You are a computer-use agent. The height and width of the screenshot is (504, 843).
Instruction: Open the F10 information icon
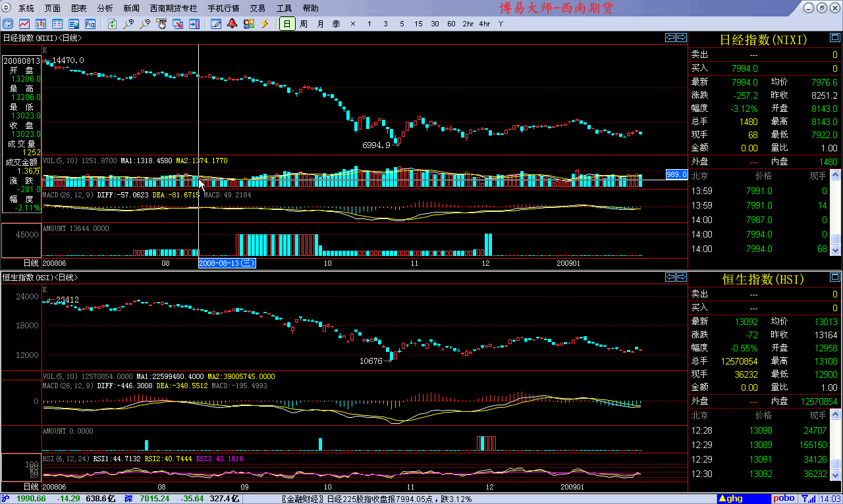click(x=90, y=24)
